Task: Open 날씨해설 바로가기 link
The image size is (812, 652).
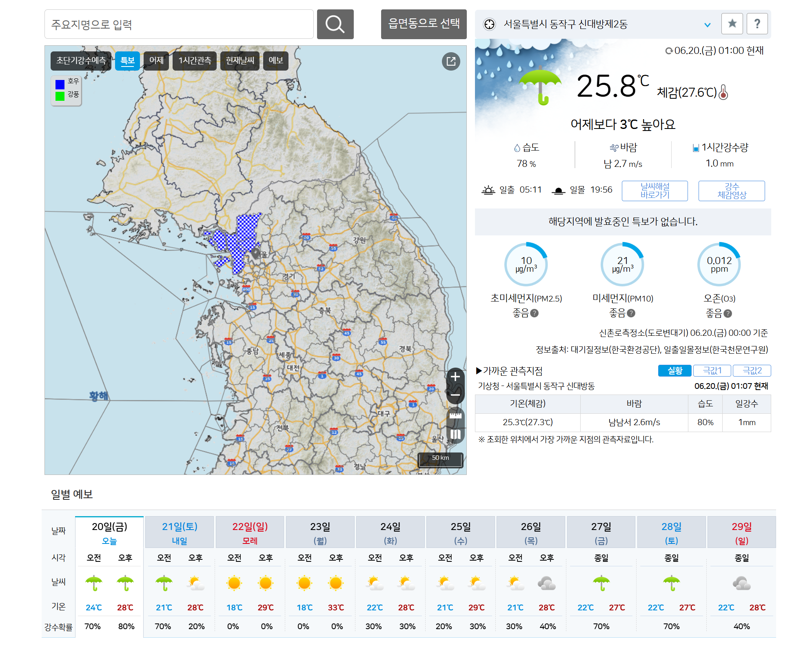Action: 654,191
